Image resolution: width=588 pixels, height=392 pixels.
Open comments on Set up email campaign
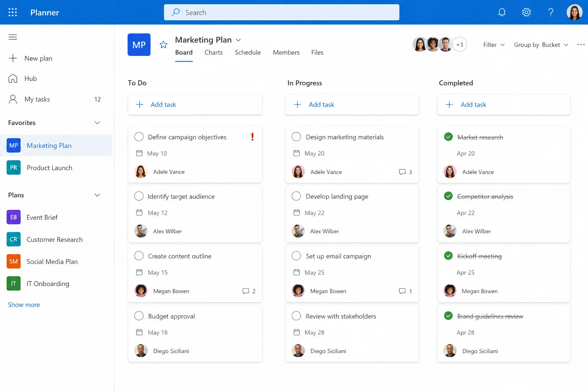tap(405, 291)
